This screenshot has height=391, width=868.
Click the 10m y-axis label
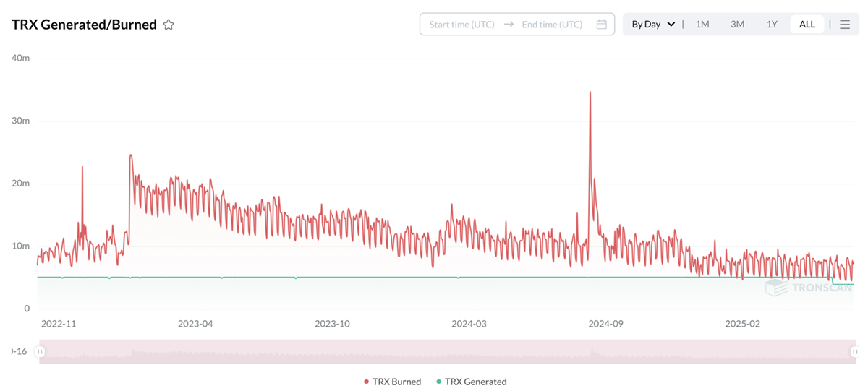tap(20, 246)
